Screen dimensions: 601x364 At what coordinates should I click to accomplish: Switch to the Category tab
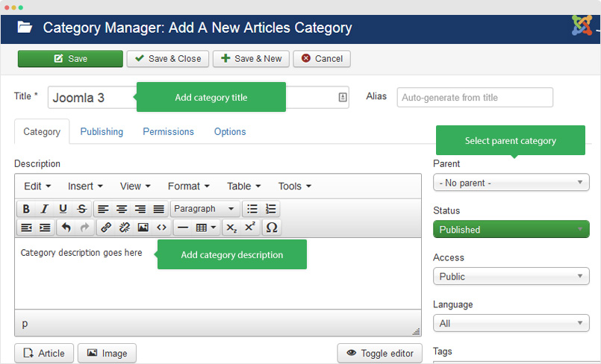pyautogui.click(x=42, y=132)
